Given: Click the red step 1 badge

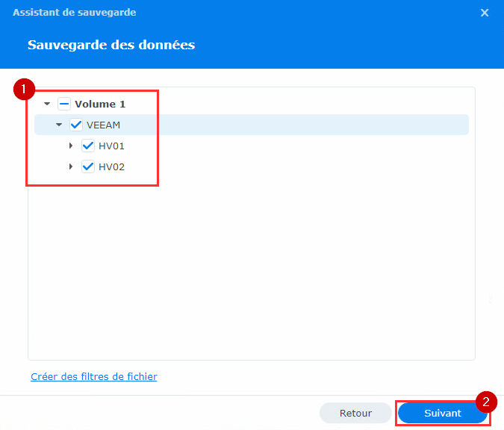Looking at the screenshot, I should click(x=25, y=89).
